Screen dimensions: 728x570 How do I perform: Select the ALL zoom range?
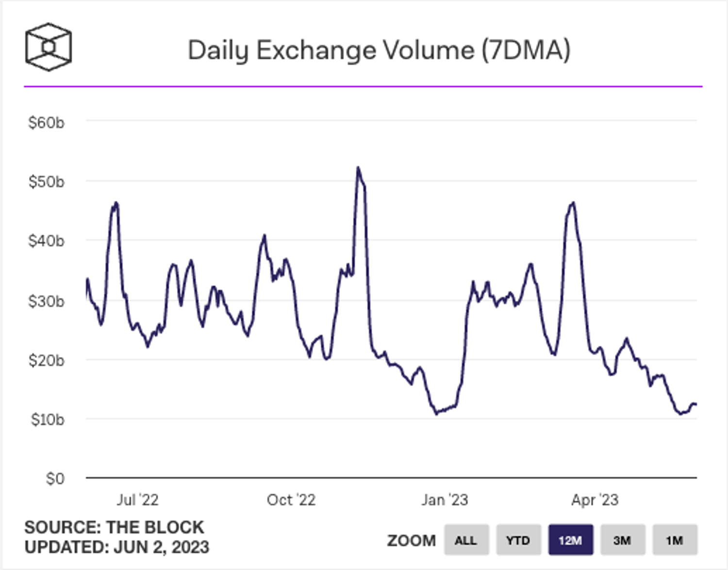[466, 540]
